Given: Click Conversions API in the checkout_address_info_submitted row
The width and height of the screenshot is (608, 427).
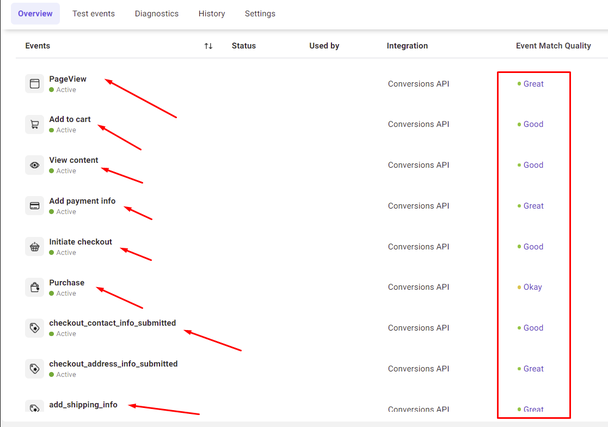Looking at the screenshot, I should coord(418,368).
